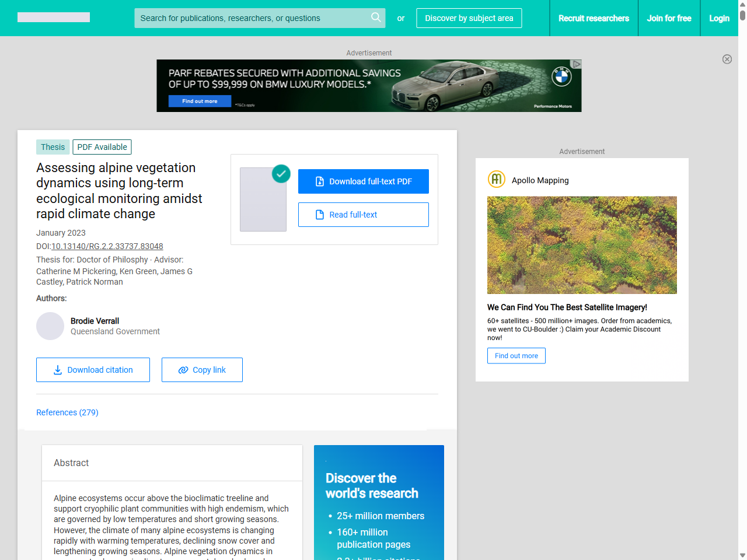Select Recruit researchers in the top menu
The image size is (747, 560).
click(594, 18)
